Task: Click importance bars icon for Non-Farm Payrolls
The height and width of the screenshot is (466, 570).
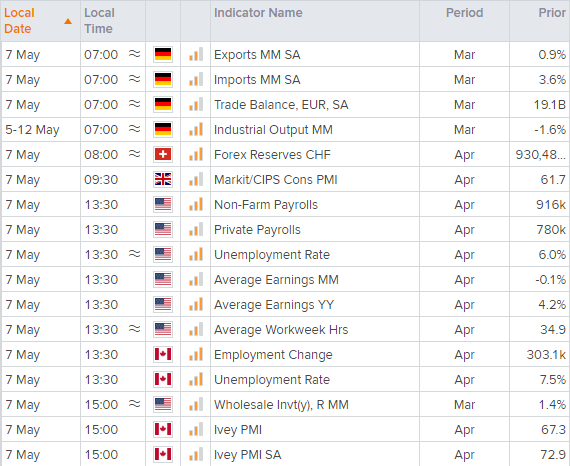Action: coord(196,205)
